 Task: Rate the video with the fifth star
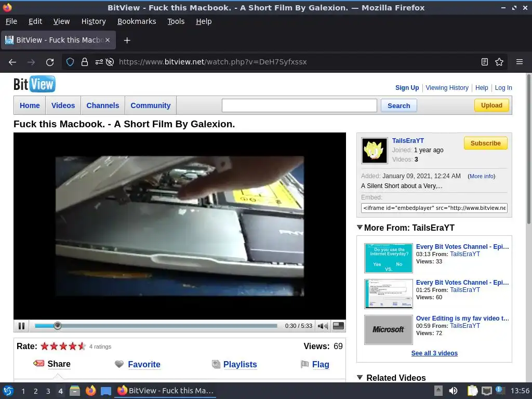point(82,347)
